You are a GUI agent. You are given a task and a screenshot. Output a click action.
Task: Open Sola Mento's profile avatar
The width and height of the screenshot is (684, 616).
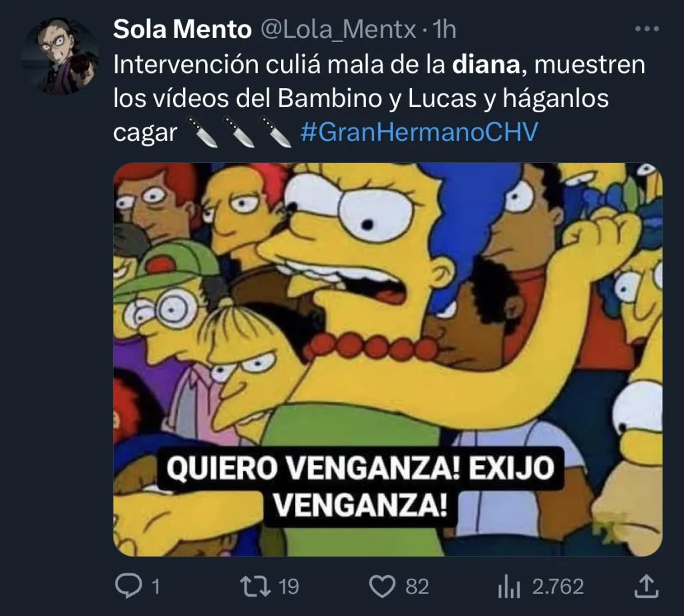click(x=60, y=56)
